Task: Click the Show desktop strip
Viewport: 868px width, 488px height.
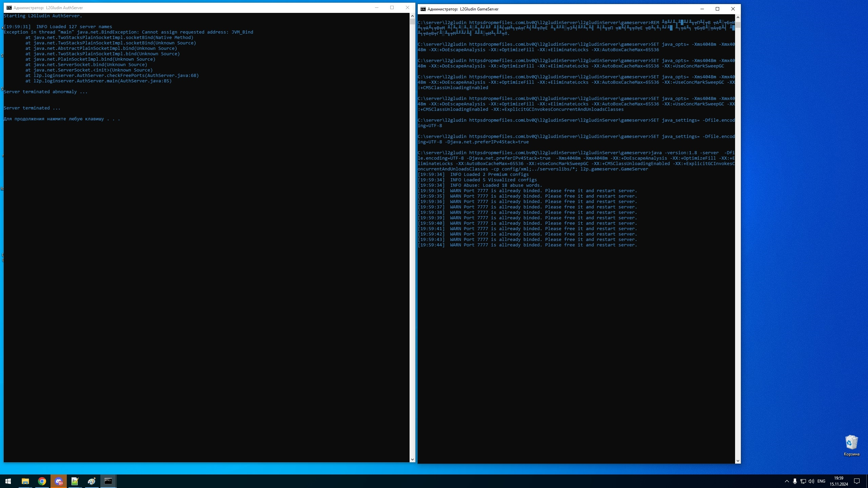Action: [x=867, y=481]
